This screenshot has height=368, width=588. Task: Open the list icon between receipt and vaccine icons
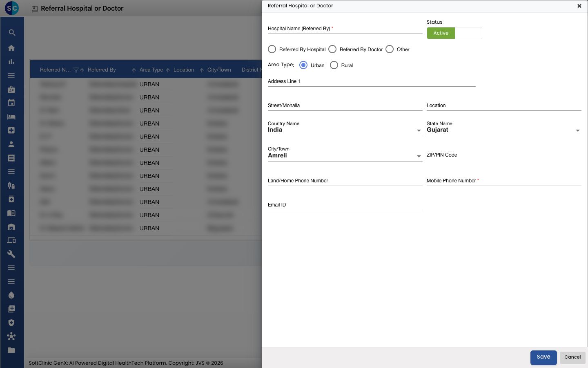(11, 171)
